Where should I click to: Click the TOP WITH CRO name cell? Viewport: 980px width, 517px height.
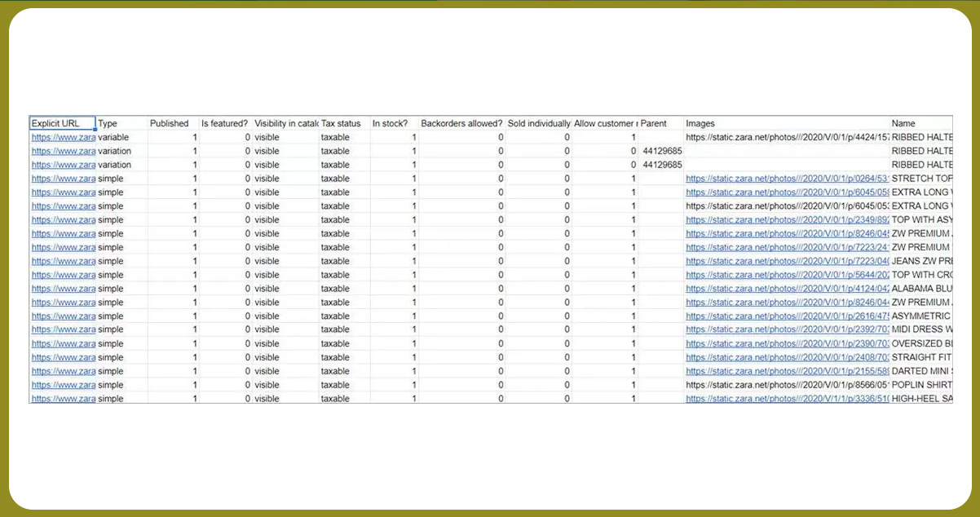click(921, 275)
